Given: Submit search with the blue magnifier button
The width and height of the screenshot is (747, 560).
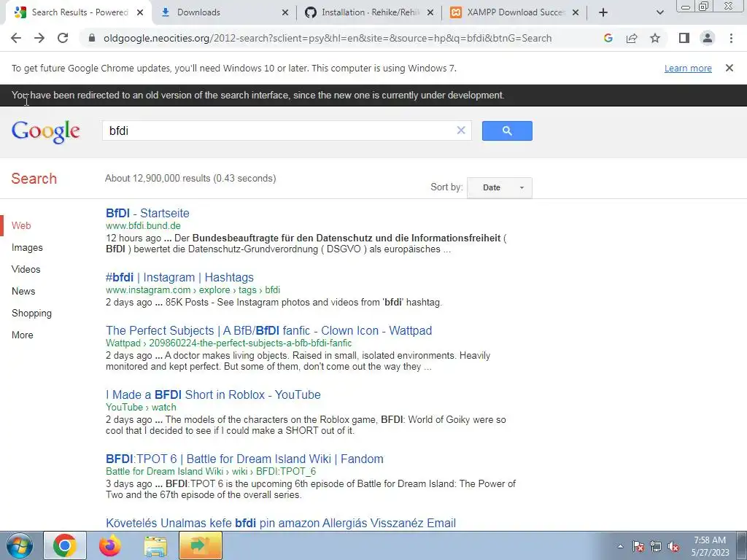Looking at the screenshot, I should [507, 131].
